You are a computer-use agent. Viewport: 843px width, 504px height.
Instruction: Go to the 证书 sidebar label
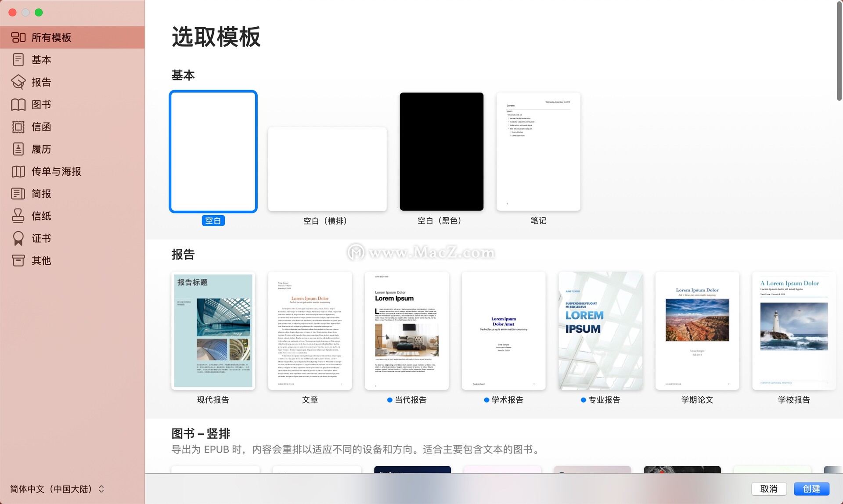coord(41,238)
